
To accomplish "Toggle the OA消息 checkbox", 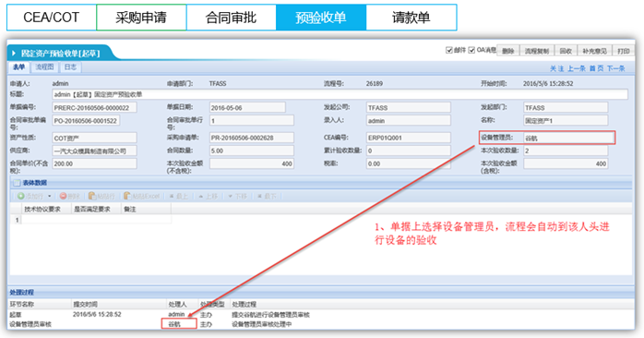I will click(x=471, y=50).
